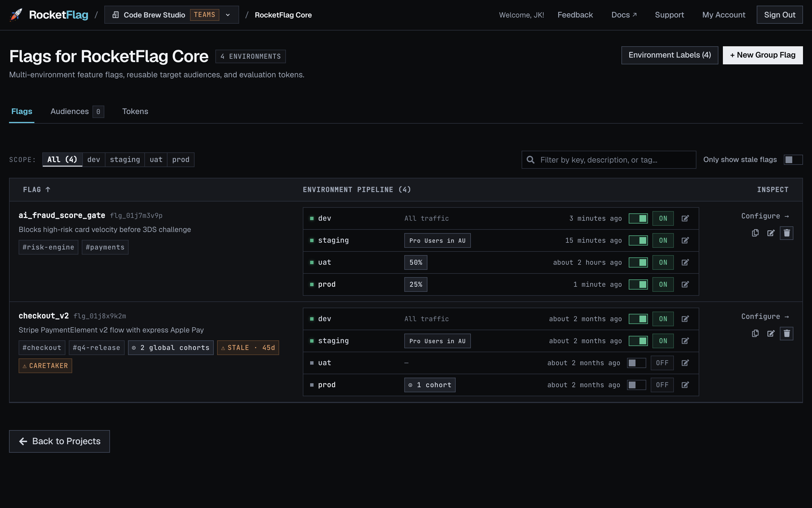812x508 pixels.
Task: Click Back to Projects
Action: pos(59,441)
